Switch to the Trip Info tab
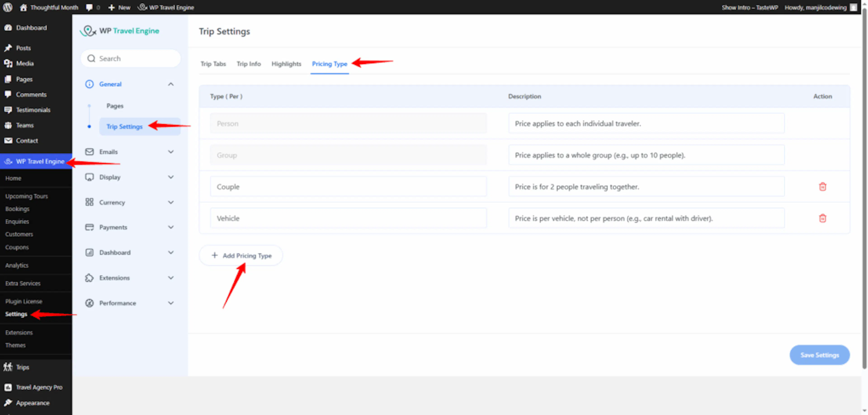 (x=249, y=64)
